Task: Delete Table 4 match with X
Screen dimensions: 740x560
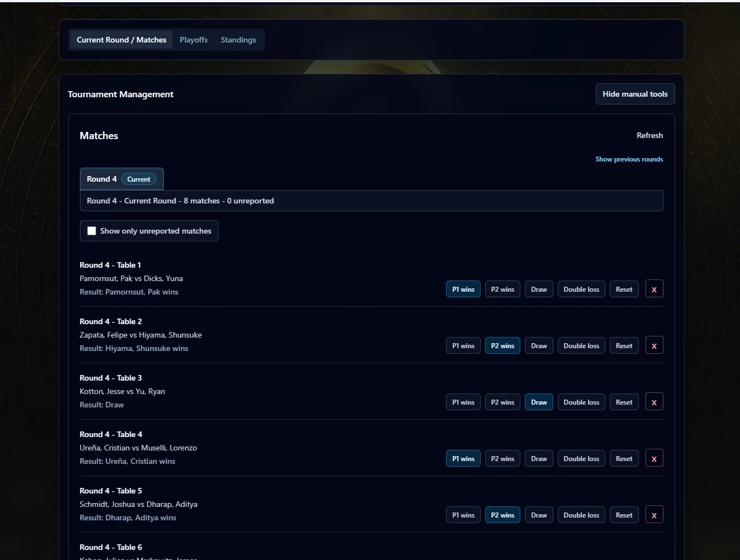Action: (x=654, y=458)
